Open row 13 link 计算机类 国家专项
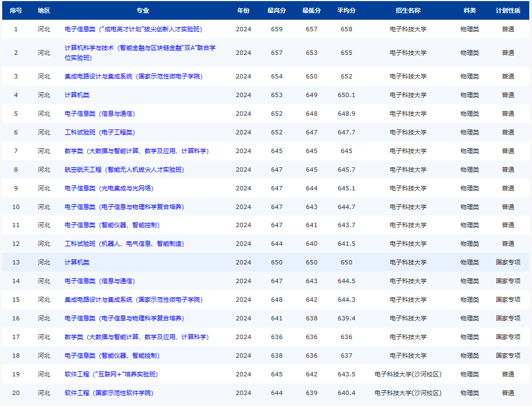The image size is (532, 406). point(77,262)
